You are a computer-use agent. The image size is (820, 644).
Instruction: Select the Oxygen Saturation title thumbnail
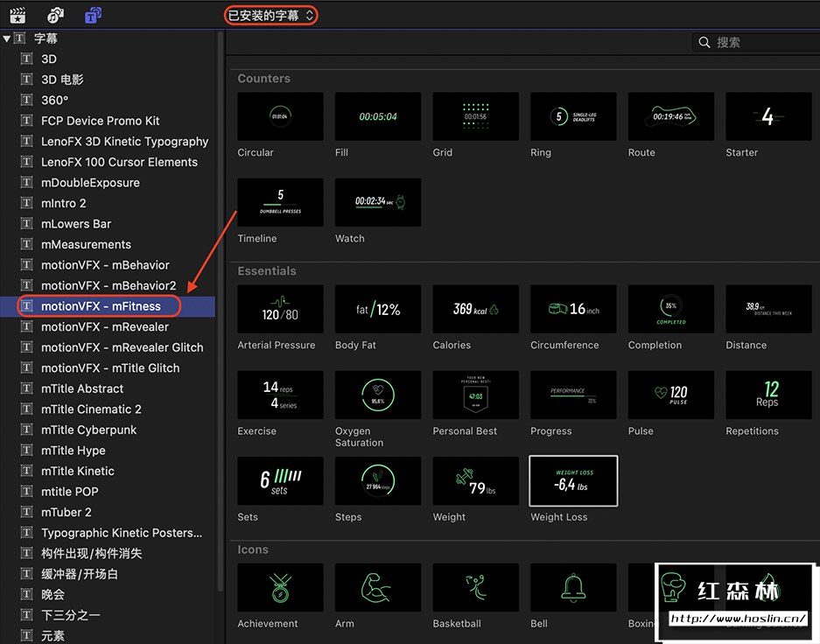pos(377,395)
